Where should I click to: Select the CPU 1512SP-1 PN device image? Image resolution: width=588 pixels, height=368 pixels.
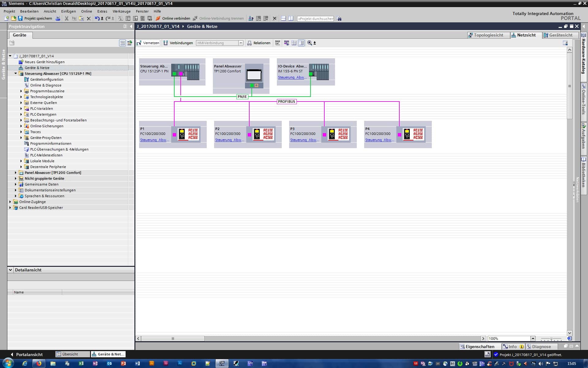tap(185, 72)
